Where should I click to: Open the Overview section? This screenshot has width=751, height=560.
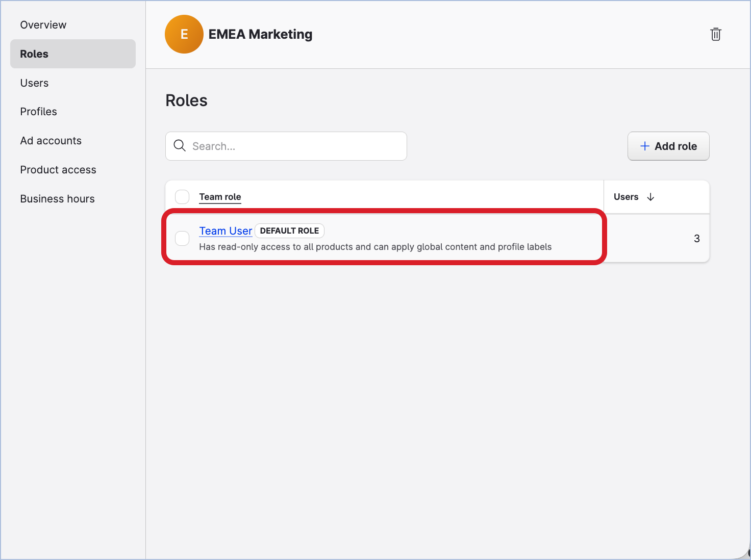pos(43,25)
